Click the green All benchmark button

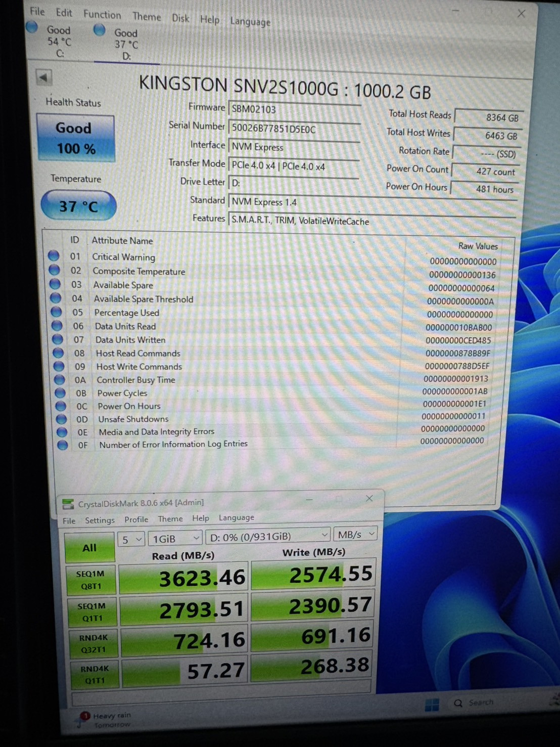pos(89,547)
